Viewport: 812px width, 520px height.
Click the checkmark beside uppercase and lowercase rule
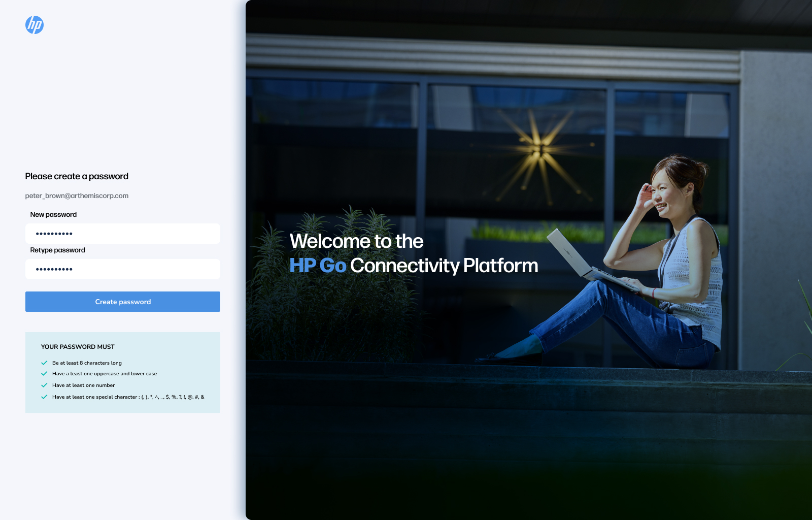44,374
